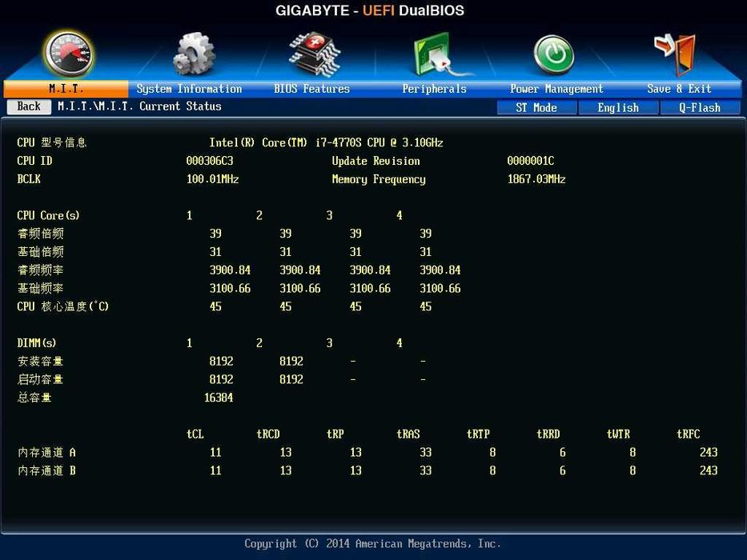Image resolution: width=747 pixels, height=560 pixels.
Task: Click the core 1 temperature value 45
Action: pyautogui.click(x=215, y=306)
